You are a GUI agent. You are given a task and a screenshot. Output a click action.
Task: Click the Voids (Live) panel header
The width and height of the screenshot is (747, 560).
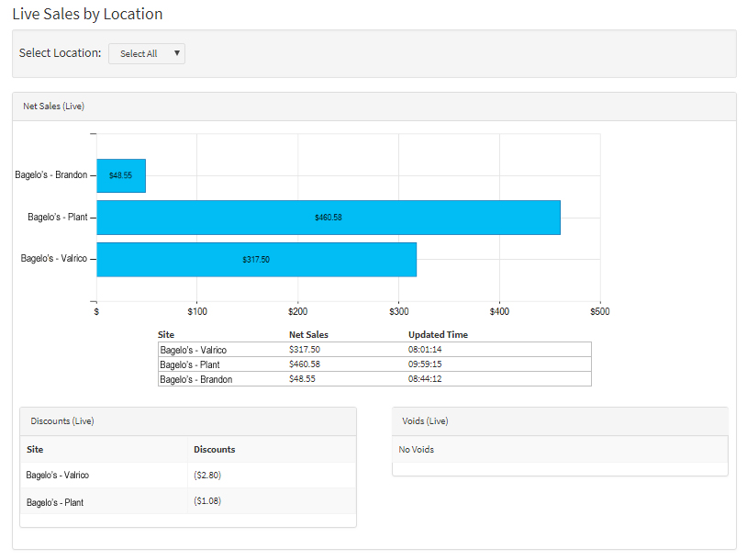point(560,421)
